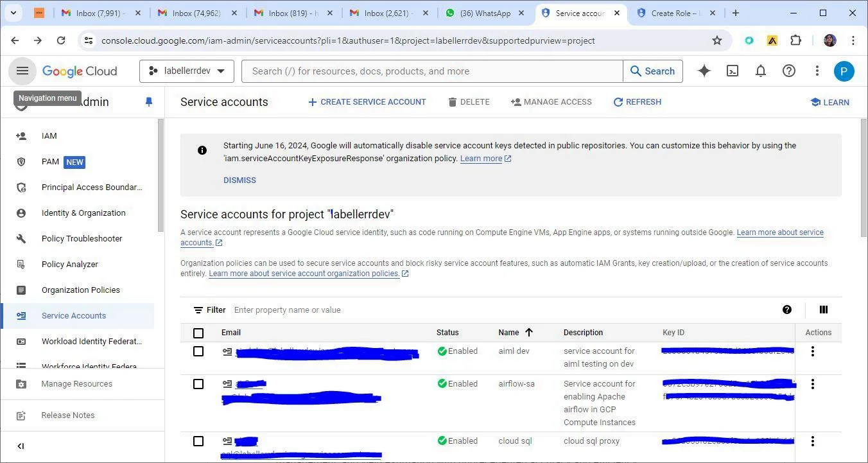Screen dimensions: 868x463
Task: Open the navigation menu hamburger icon
Action: tap(22, 71)
